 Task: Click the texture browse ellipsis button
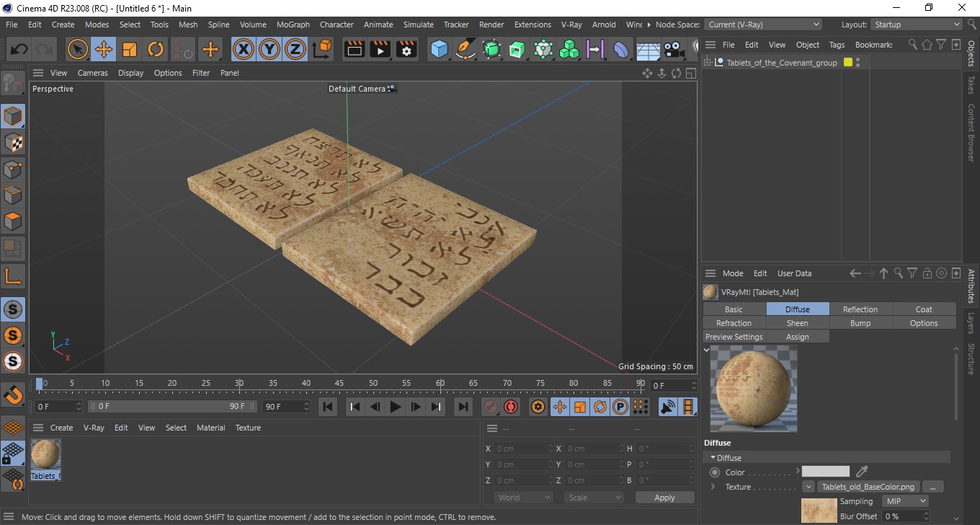coord(933,487)
